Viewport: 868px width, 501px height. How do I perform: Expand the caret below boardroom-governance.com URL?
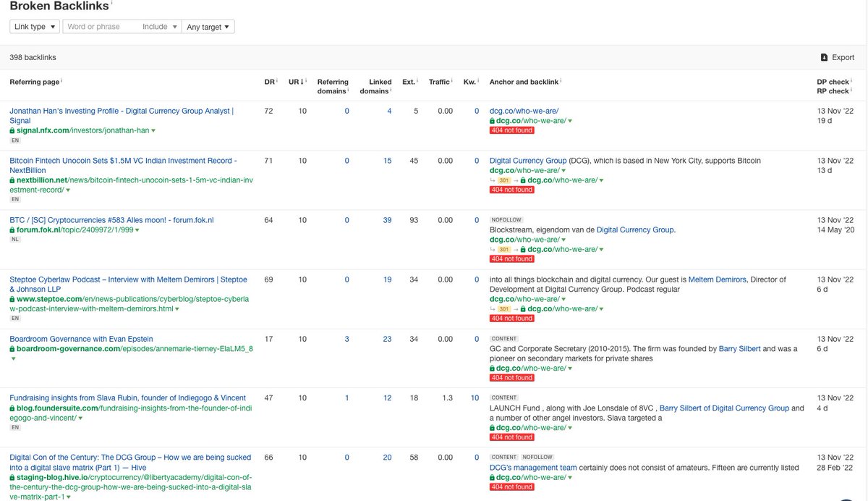(x=12, y=358)
